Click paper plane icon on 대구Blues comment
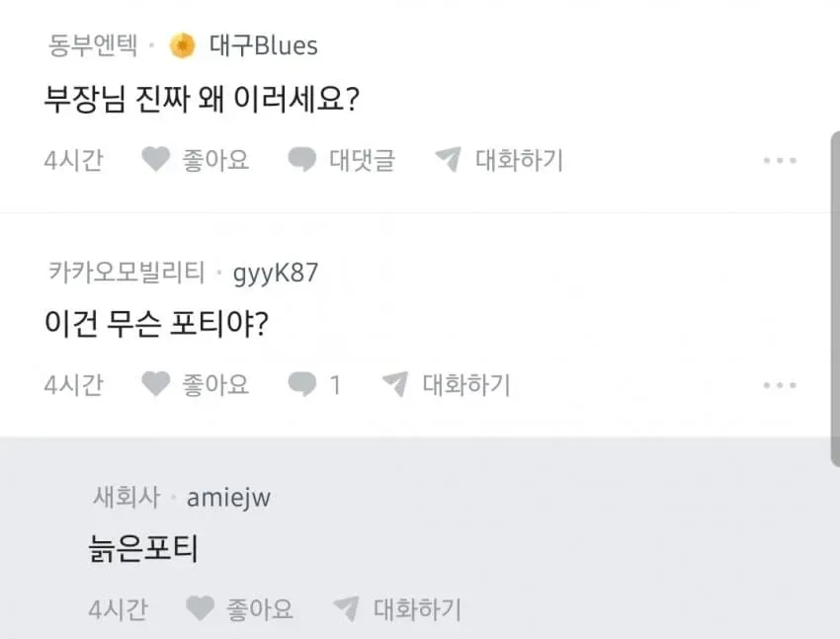 pos(449,159)
